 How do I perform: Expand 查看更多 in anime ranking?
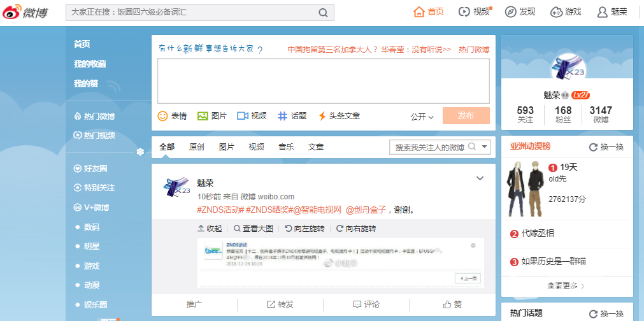[x=566, y=286]
